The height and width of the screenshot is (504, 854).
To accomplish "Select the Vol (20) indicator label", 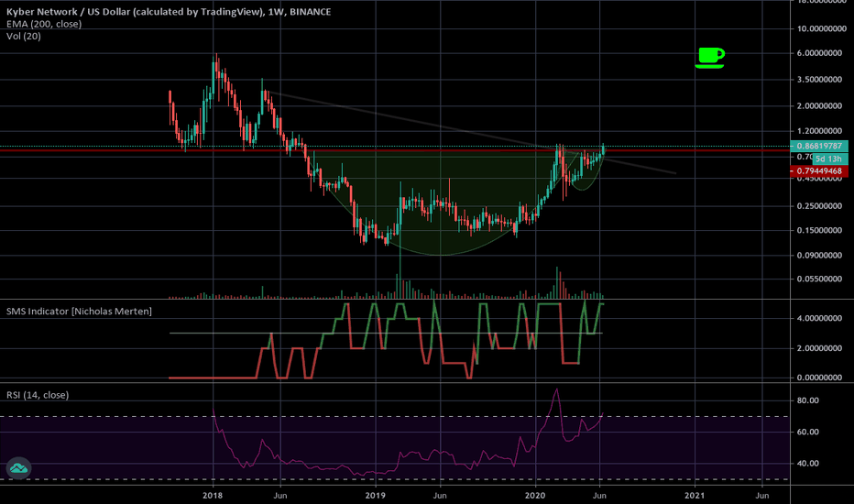I will (24, 36).
